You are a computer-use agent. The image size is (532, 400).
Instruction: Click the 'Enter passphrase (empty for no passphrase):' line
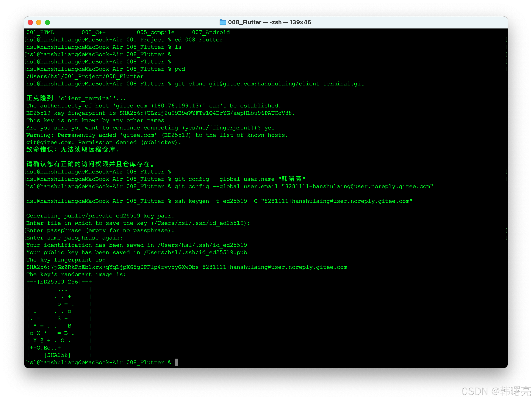tap(100, 231)
